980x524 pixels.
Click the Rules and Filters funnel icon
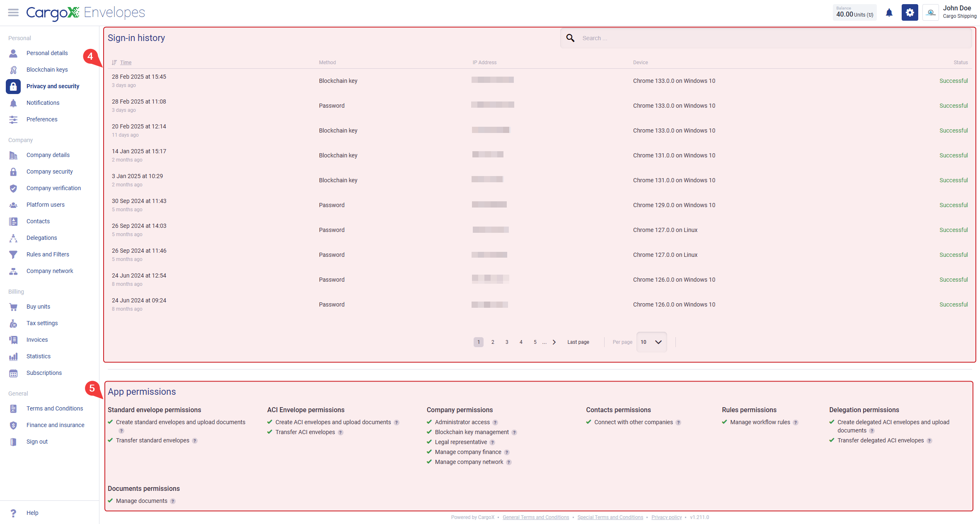click(13, 254)
